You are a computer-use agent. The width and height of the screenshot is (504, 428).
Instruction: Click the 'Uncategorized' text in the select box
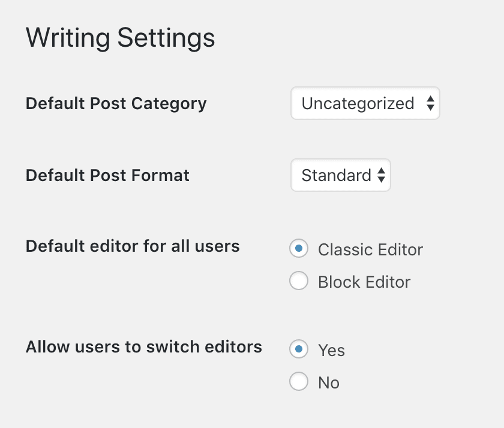(x=358, y=104)
